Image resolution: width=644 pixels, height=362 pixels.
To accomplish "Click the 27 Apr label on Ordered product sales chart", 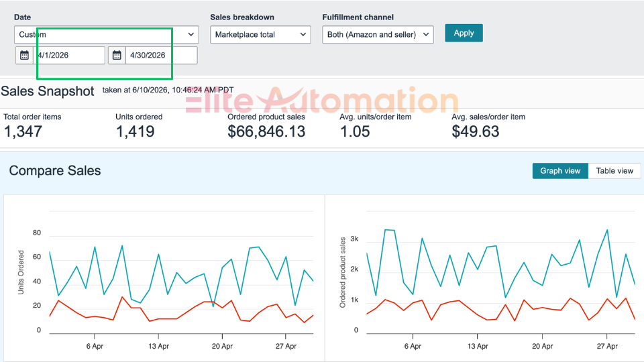I will (607, 346).
